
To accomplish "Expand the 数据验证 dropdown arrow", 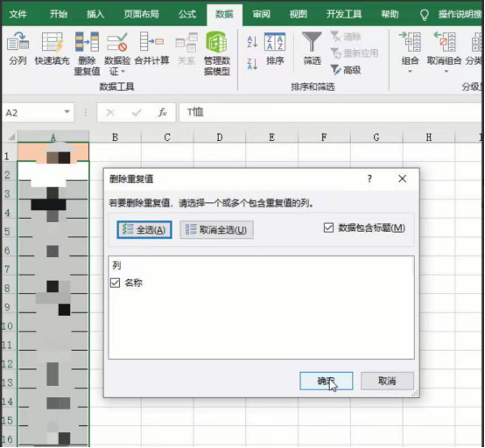I will 123,72.
